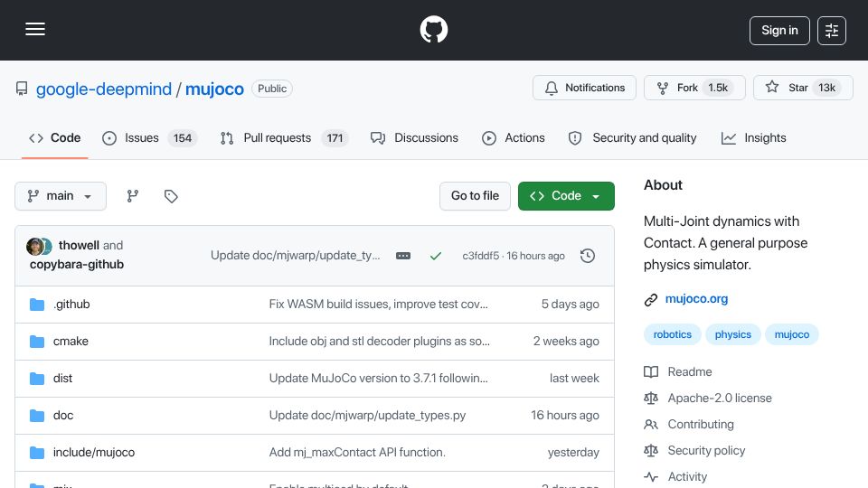The image size is (868, 488).
Task: Select the robotics topic tag
Action: pos(672,334)
